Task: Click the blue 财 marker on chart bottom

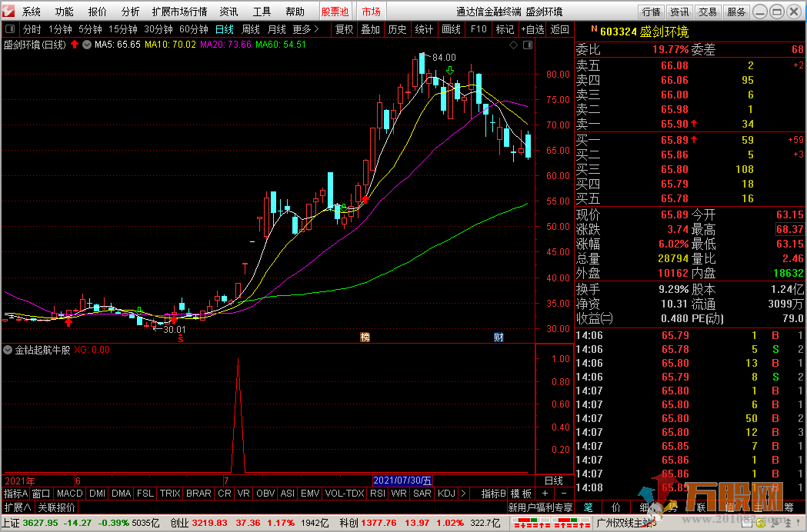Action: (499, 337)
